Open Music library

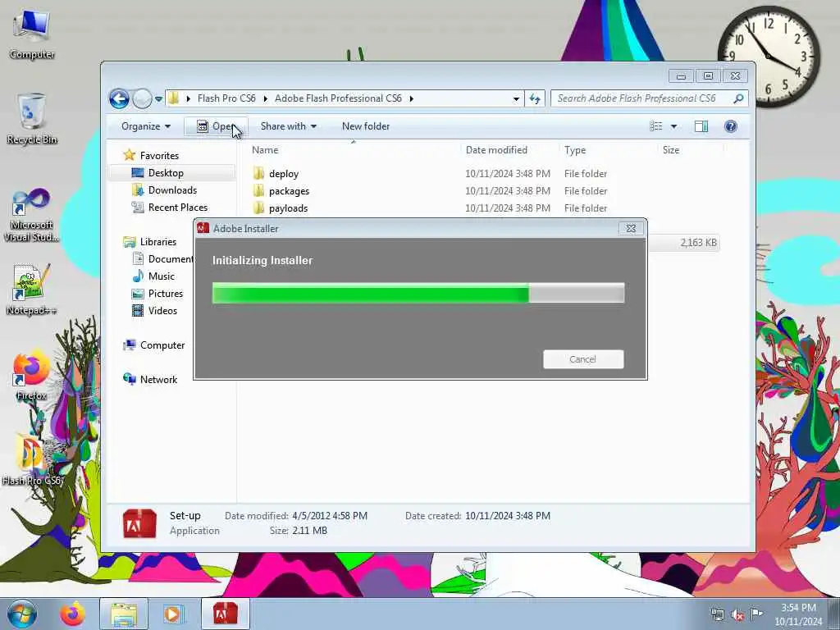point(162,276)
